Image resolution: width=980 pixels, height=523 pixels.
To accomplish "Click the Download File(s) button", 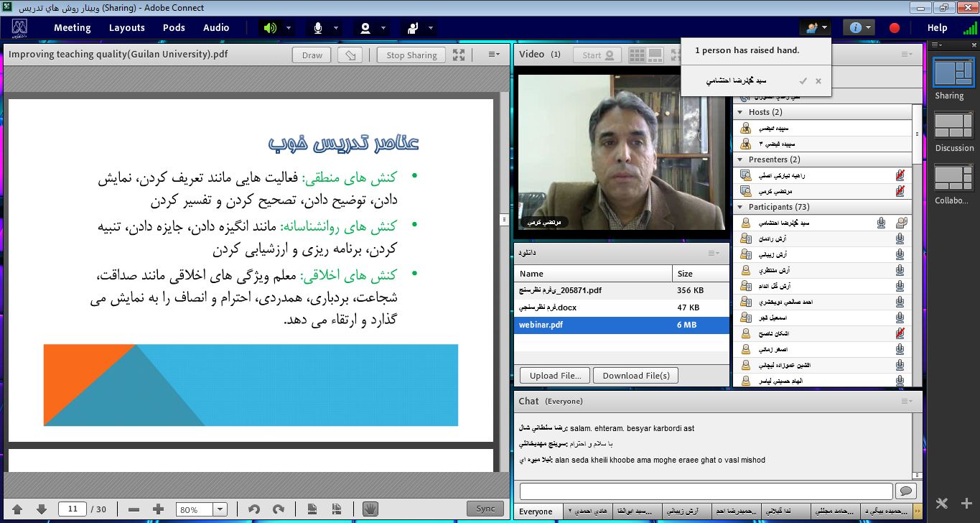I will 635,375.
